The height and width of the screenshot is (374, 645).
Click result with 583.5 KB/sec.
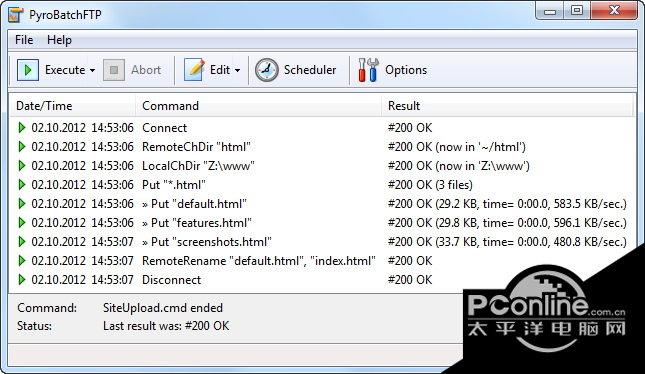507,204
